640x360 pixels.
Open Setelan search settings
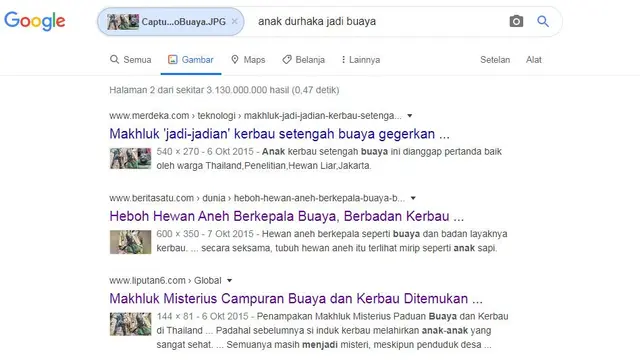[x=495, y=60]
